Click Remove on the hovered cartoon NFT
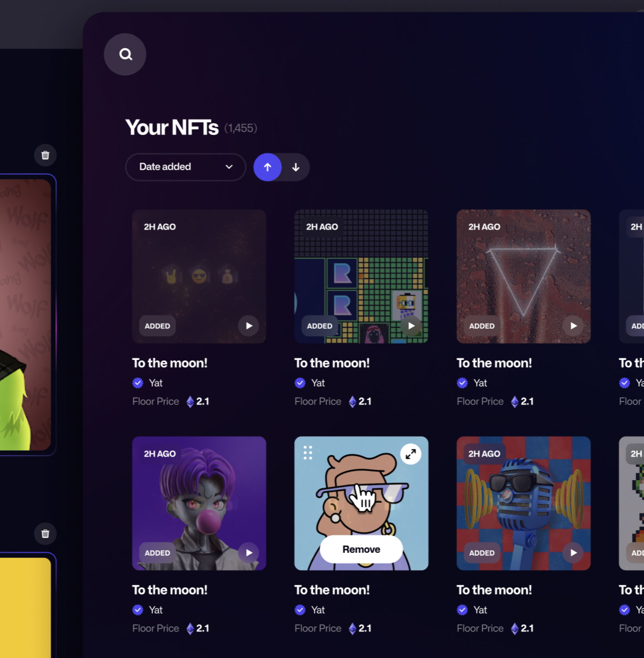This screenshot has width=644, height=658. point(361,549)
